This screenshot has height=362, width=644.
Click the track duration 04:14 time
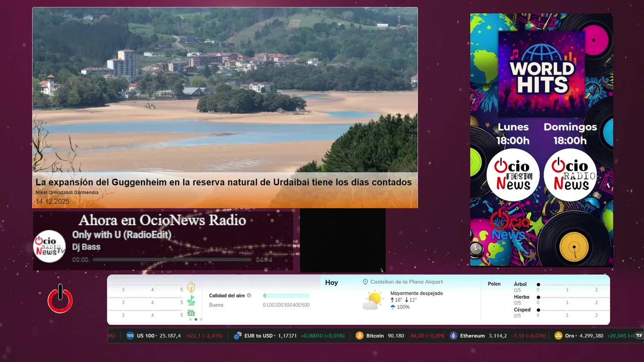(x=264, y=260)
